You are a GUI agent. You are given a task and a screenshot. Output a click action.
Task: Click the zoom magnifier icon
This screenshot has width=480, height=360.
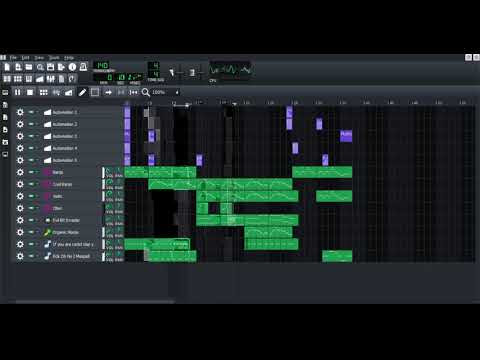pos(146,92)
